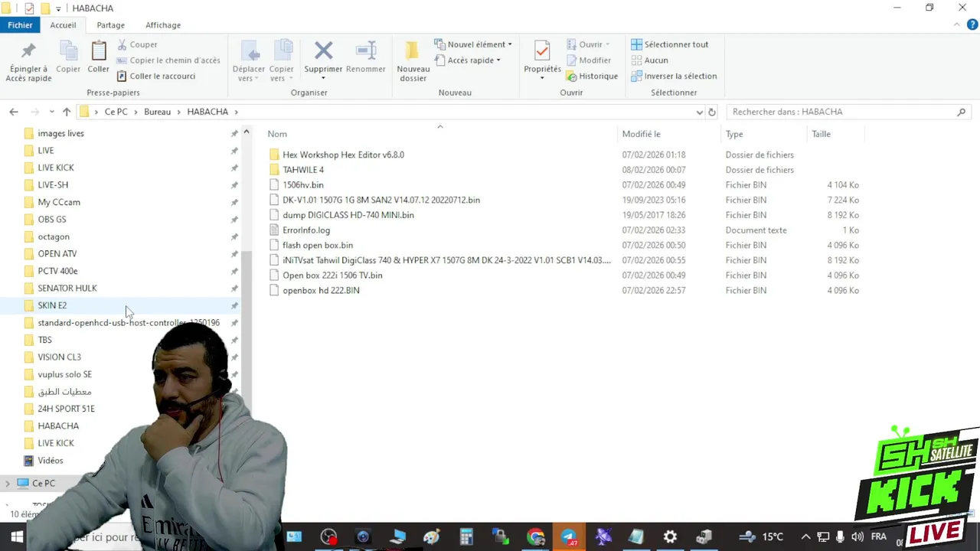Select dump DIGICLASS HD-740 MINI.bin
The height and width of the screenshot is (551, 980).
click(348, 215)
